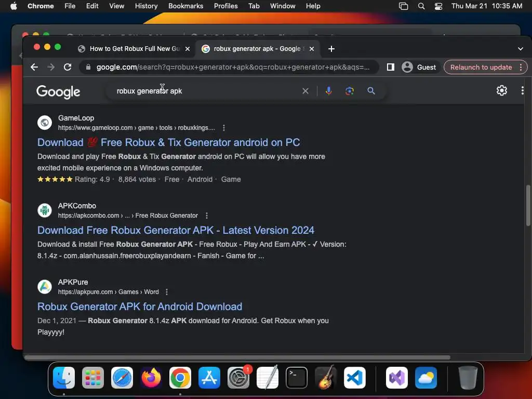Select 'robux generator apk - Google' tab
The width and height of the screenshot is (532, 399).
(257, 49)
